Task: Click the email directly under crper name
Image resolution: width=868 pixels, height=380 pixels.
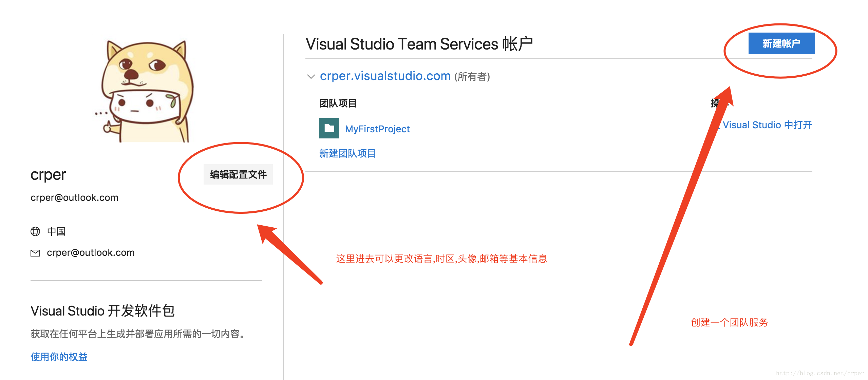Action: [74, 198]
